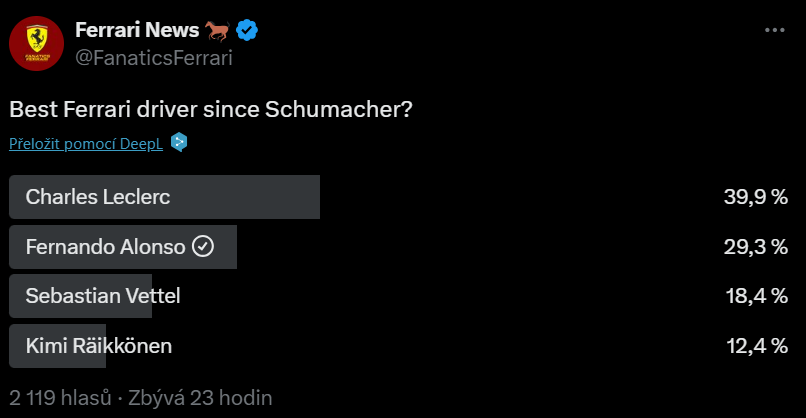Click the checkmark circle next to Fernando Alonso
The height and width of the screenshot is (418, 806).
[x=203, y=246]
